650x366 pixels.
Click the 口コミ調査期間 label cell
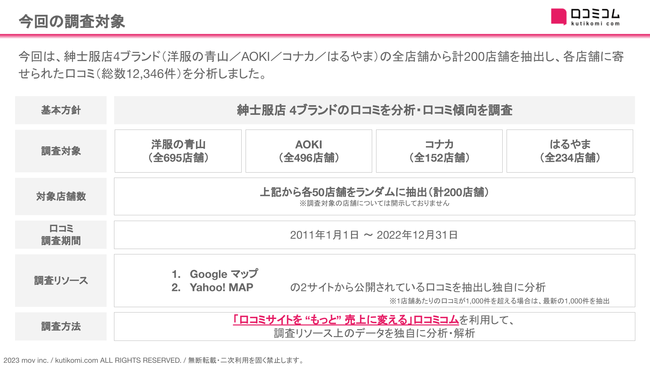pos(61,235)
